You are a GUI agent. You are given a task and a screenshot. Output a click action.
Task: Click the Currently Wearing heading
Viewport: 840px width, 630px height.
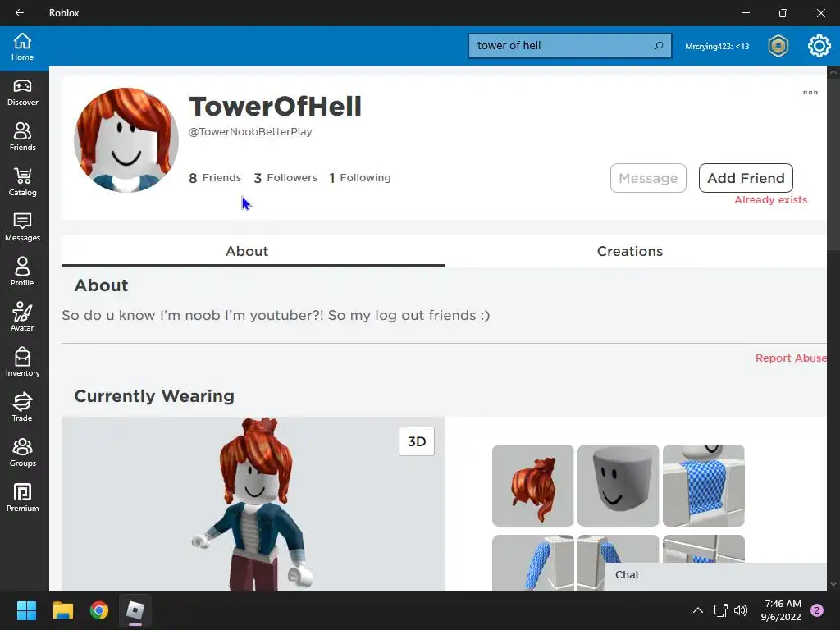pos(154,396)
